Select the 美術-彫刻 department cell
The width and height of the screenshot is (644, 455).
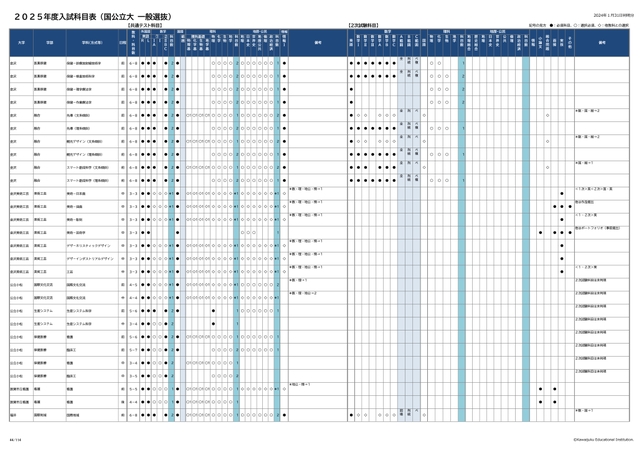pyautogui.click(x=75, y=218)
